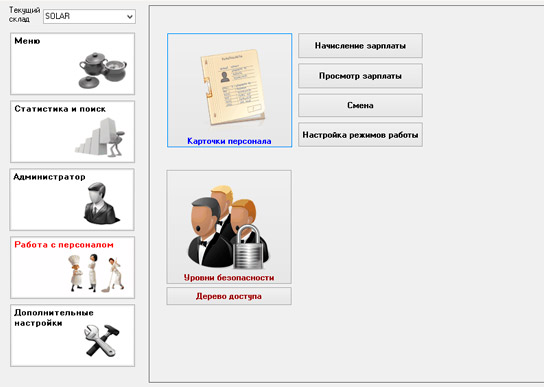Click the Карточки персонала caption
The width and height of the screenshot is (544, 387).
coord(229,141)
